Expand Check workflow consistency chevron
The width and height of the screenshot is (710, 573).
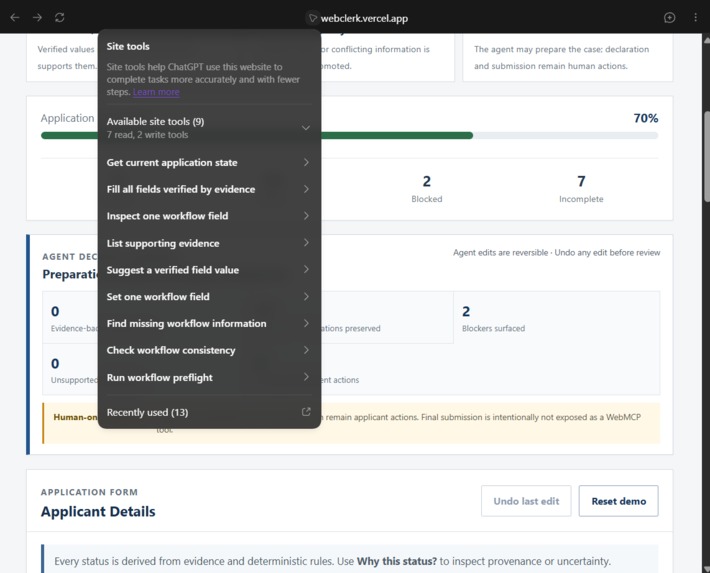[306, 350]
